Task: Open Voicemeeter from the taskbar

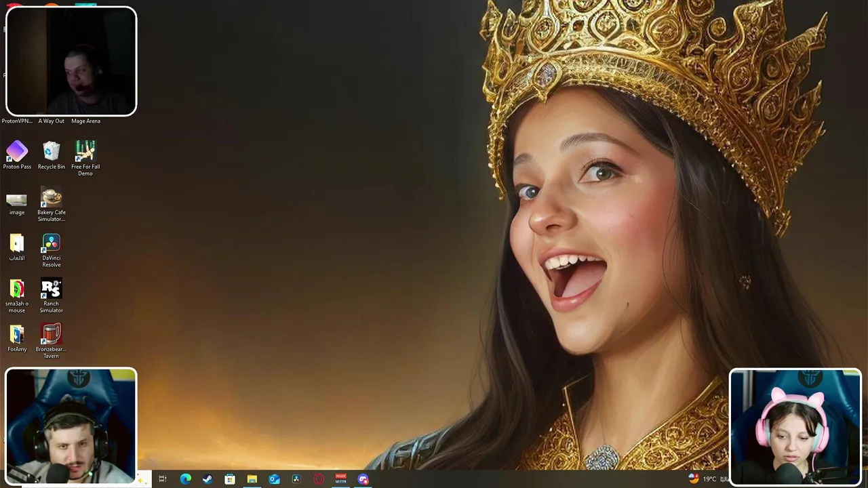Action: pos(341,479)
